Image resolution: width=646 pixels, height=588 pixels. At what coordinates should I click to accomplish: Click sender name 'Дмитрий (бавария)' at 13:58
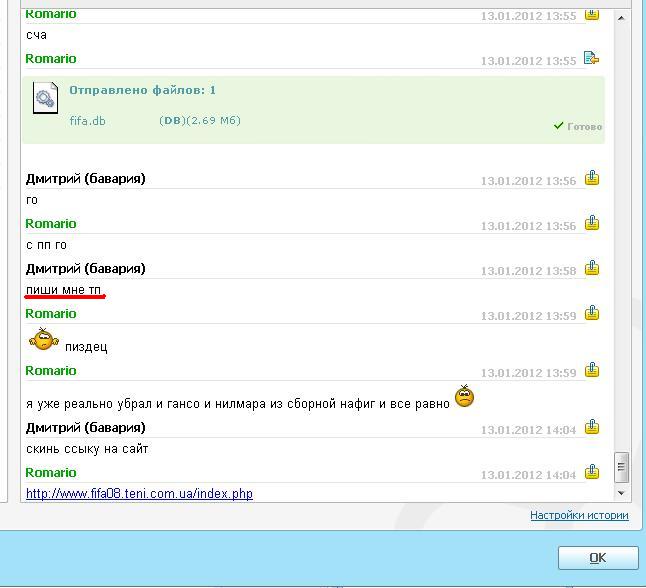point(86,269)
